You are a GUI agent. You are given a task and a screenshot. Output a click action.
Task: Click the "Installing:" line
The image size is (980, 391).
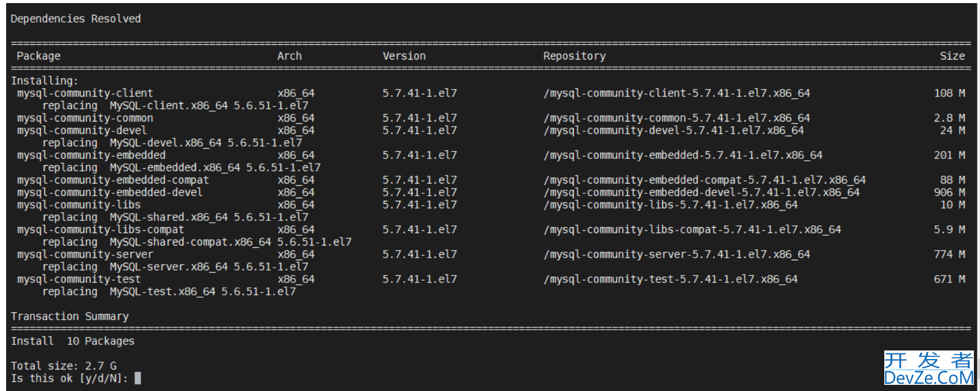44,81
